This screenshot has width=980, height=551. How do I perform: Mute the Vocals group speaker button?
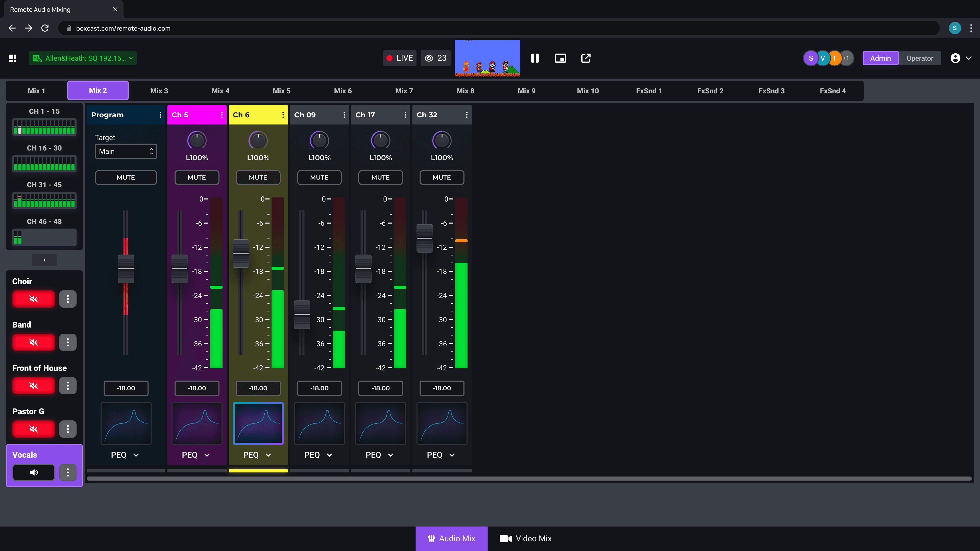click(x=33, y=472)
